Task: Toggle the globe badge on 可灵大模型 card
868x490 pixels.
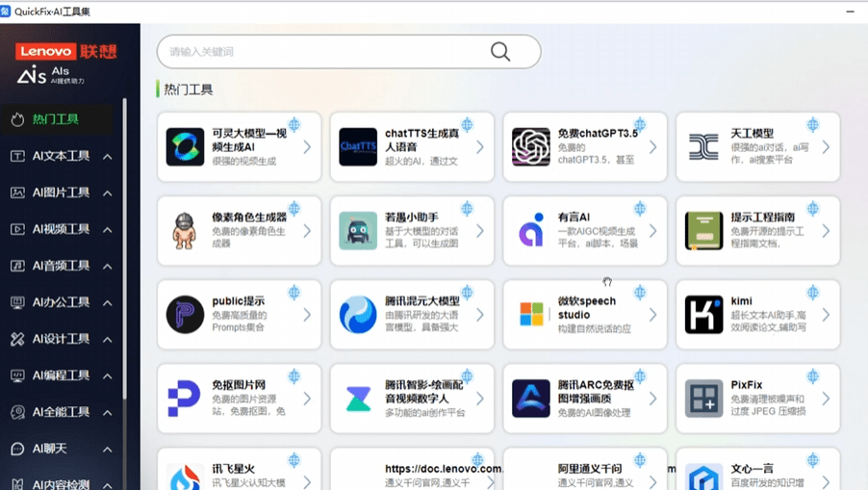Action: (x=294, y=124)
